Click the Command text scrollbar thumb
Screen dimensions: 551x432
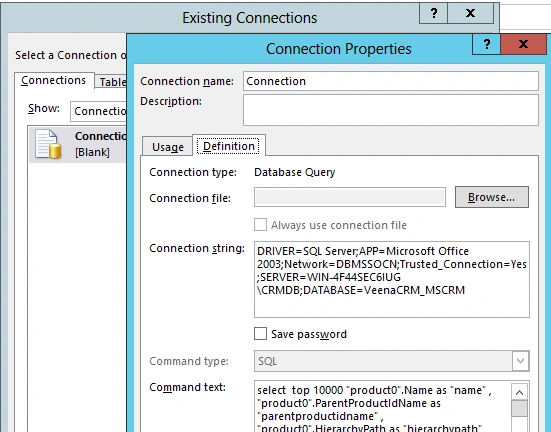(x=519, y=408)
